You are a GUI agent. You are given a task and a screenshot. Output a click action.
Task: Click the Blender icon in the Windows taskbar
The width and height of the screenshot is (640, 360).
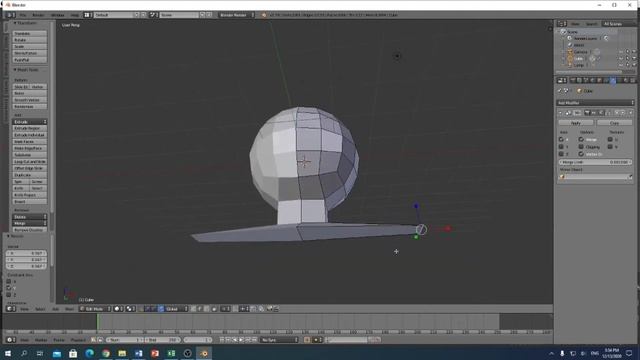coord(204,353)
